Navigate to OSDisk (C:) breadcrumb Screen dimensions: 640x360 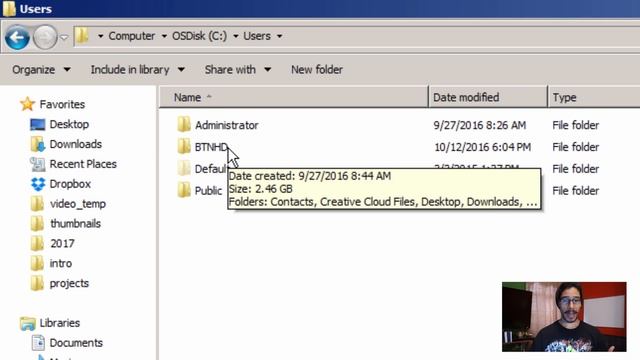click(x=199, y=36)
